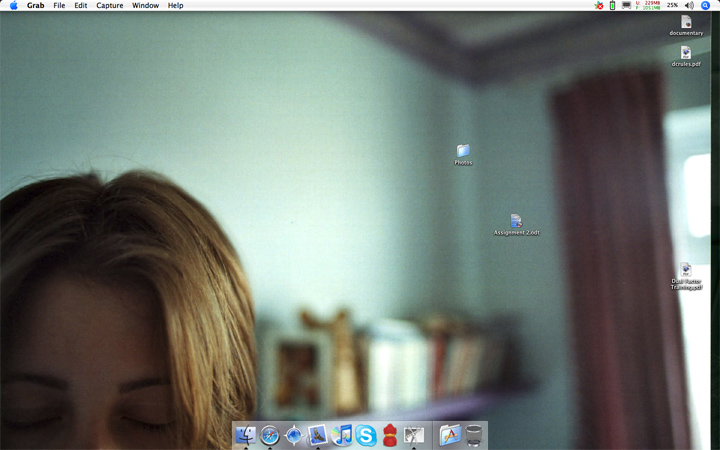Click the Grab scissors icon in Dock
This screenshot has width=720, height=450.
tap(414, 434)
